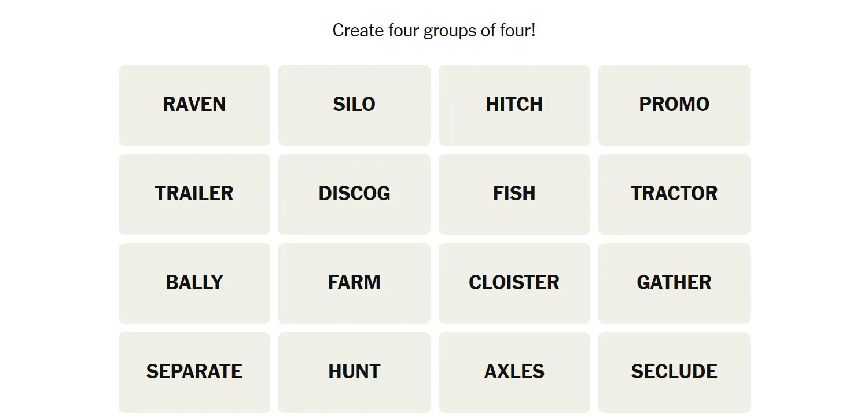The height and width of the screenshot is (420, 868).
Task: Select the TRAILER word tile
Action: click(x=194, y=194)
